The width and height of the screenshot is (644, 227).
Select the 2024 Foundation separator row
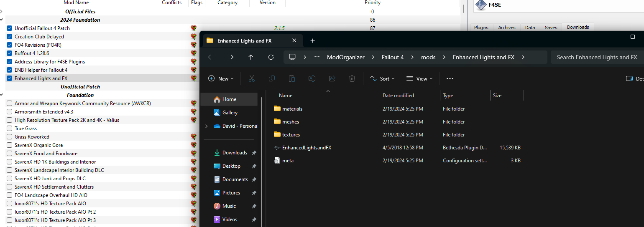tap(230, 20)
